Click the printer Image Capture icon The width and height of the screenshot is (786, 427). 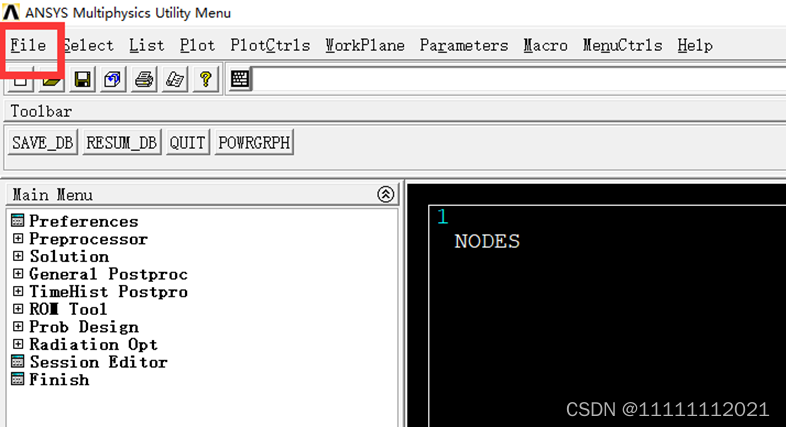[144, 79]
